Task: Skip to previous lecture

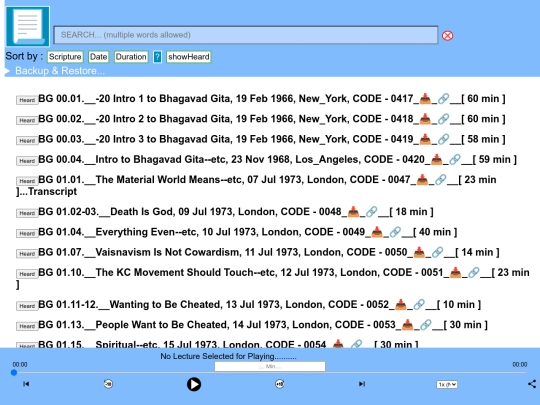Action: pyautogui.click(x=26, y=384)
